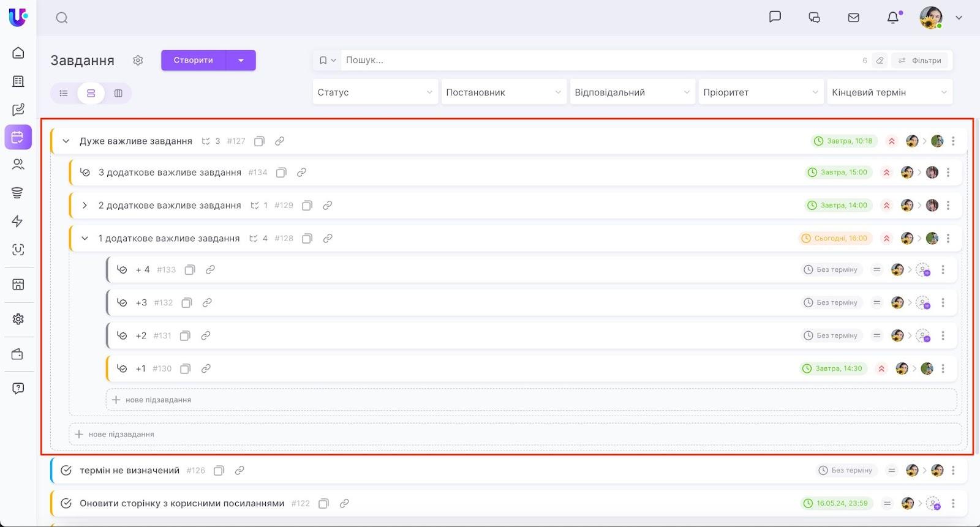Click the Створити button
980x527 pixels.
click(193, 61)
